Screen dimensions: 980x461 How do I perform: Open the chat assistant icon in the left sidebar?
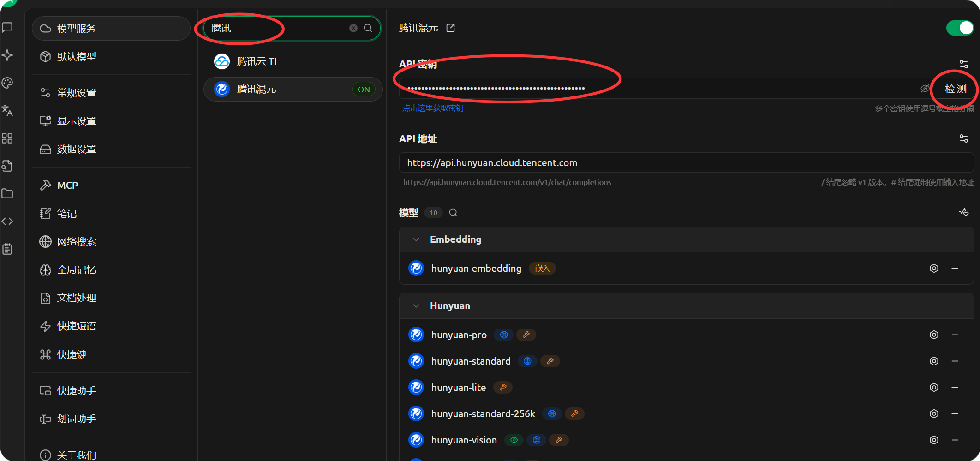coord(7,28)
